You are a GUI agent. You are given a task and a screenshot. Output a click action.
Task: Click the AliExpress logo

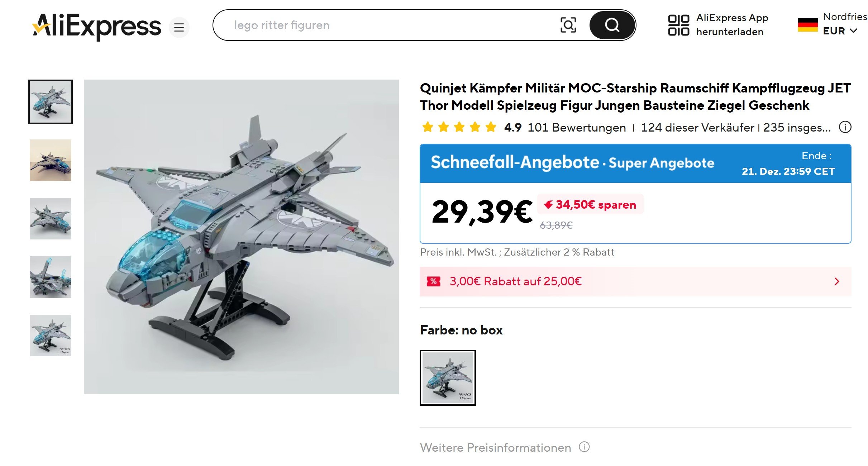pyautogui.click(x=97, y=26)
